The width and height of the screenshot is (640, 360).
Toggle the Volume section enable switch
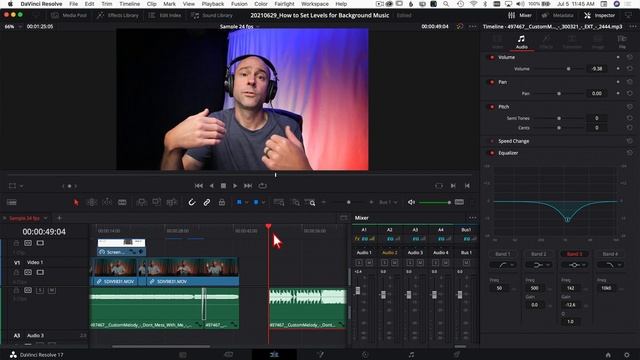[x=491, y=58]
